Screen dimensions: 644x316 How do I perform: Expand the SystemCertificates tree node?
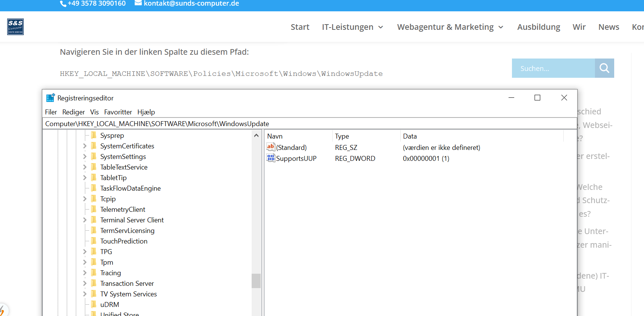85,146
